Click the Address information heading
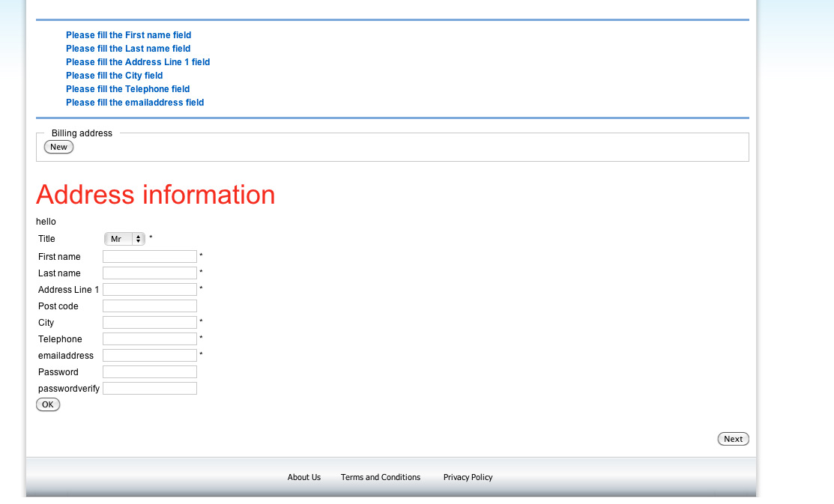The height and width of the screenshot is (504, 834). (x=155, y=195)
